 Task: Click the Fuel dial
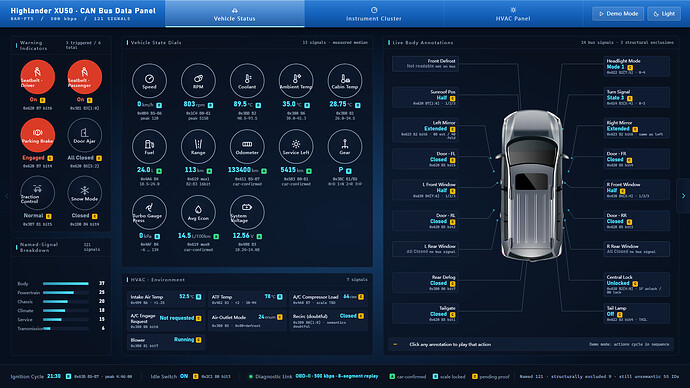click(149, 146)
